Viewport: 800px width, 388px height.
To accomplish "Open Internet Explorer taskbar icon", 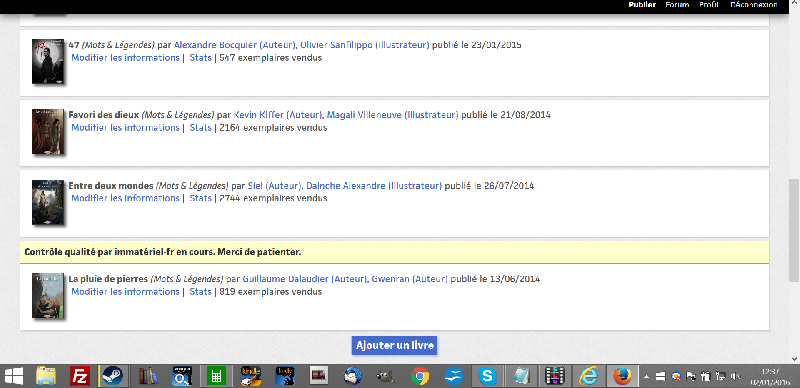I will coord(588,376).
